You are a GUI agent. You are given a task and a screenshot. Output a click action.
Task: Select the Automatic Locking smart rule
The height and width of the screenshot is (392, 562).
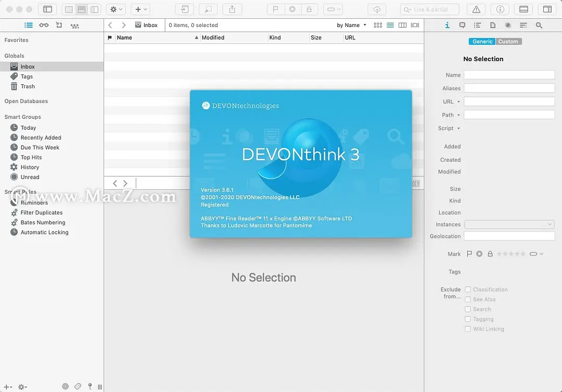(x=52, y=232)
